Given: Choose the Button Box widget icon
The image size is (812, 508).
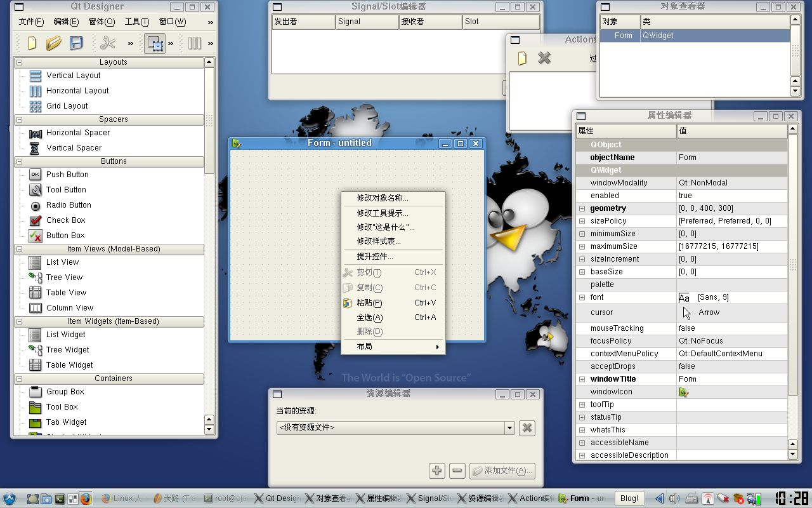Looking at the screenshot, I should tap(36, 236).
